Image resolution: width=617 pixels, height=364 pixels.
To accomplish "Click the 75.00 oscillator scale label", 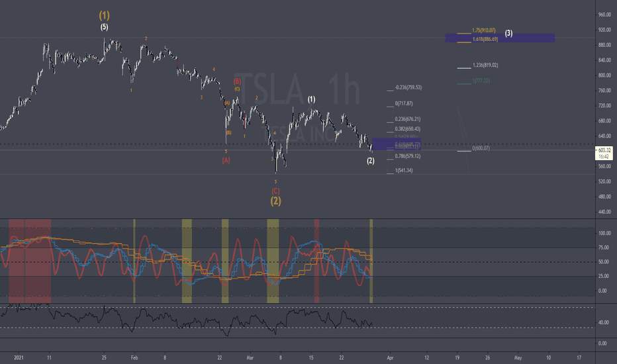I will coord(603,248).
